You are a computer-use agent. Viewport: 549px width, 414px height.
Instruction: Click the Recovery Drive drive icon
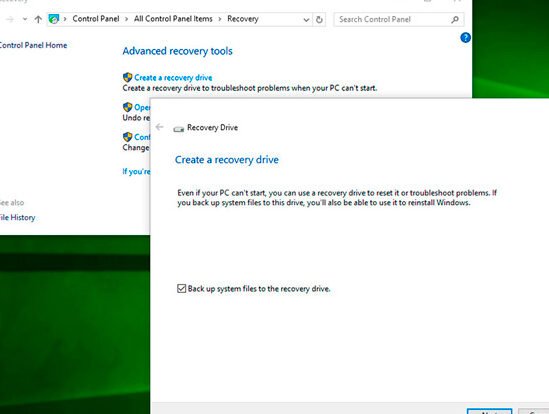point(179,129)
